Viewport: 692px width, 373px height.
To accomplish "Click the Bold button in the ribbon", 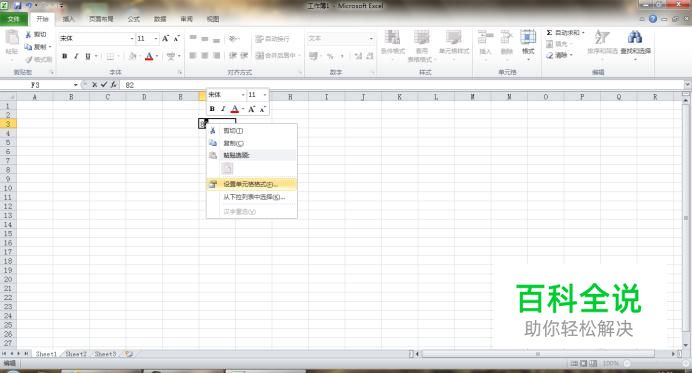I will click(x=65, y=56).
